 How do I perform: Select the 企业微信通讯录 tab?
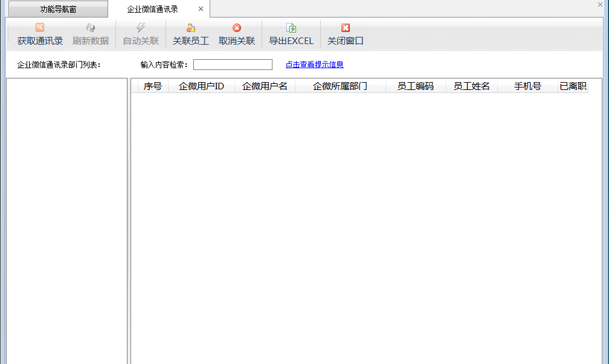pyautogui.click(x=152, y=9)
